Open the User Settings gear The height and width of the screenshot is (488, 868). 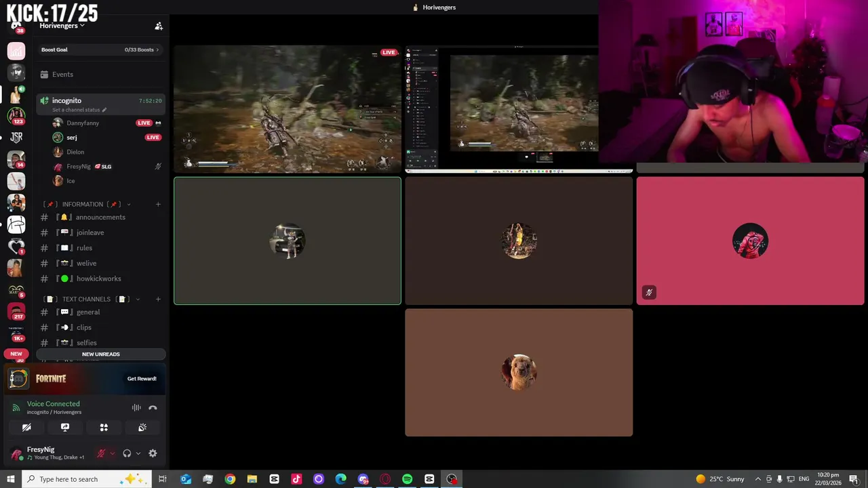[x=153, y=453]
